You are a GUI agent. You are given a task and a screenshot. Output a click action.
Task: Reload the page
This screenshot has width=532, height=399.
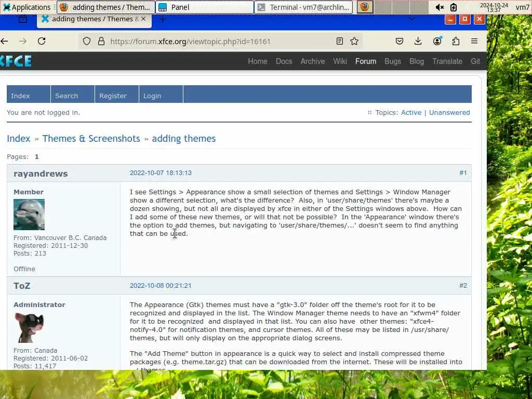[x=42, y=42]
